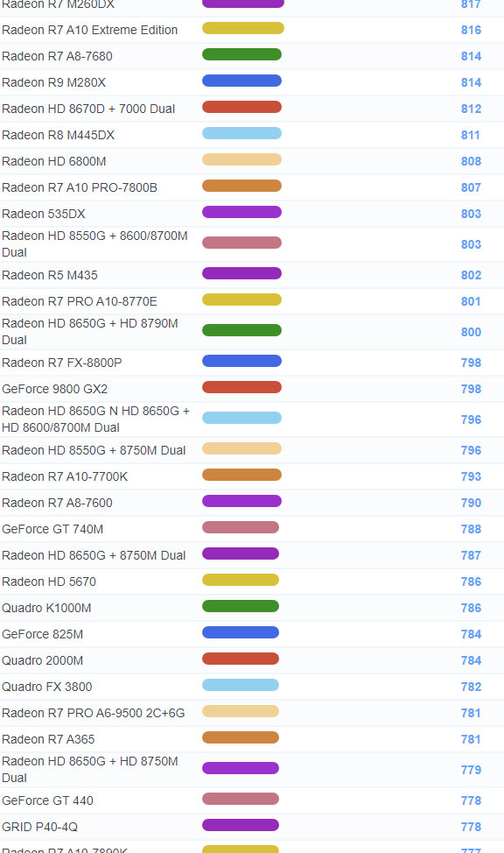Click score 814 for Radeon R9 M280X
Image resolution: width=504 pixels, height=853 pixels.
pyautogui.click(x=471, y=82)
